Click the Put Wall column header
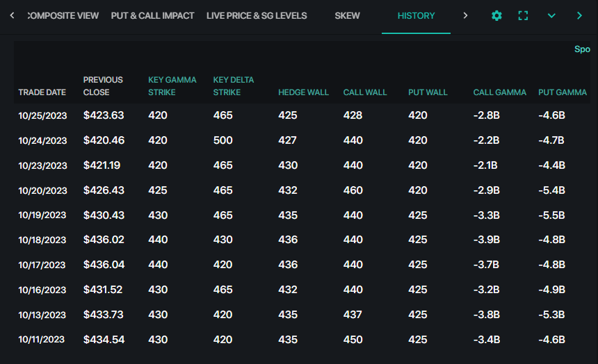 coord(428,92)
